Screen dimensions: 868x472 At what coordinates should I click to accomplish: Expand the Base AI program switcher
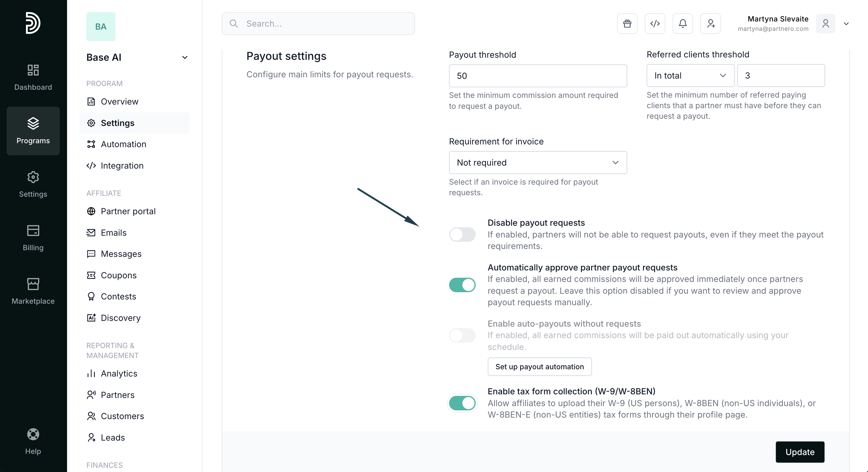pos(185,57)
